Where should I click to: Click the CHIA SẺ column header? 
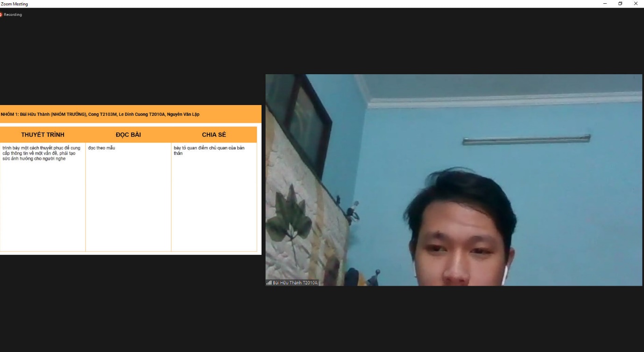214,135
